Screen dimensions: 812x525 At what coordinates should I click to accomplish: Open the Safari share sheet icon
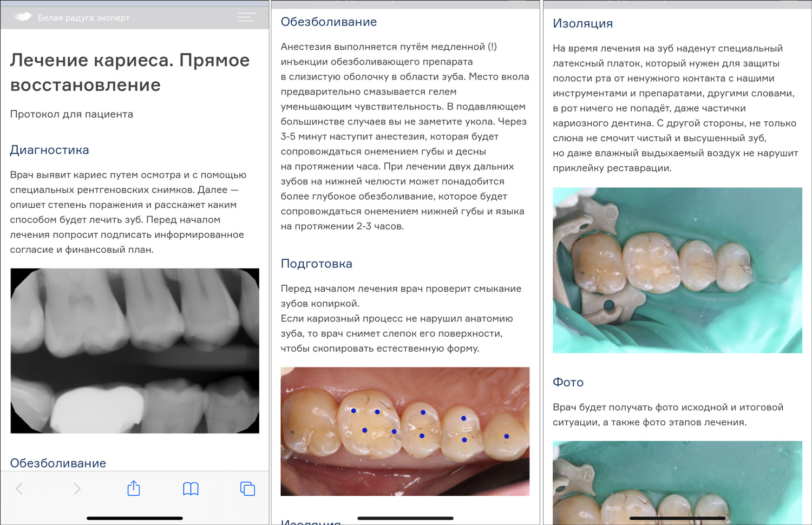(134, 488)
